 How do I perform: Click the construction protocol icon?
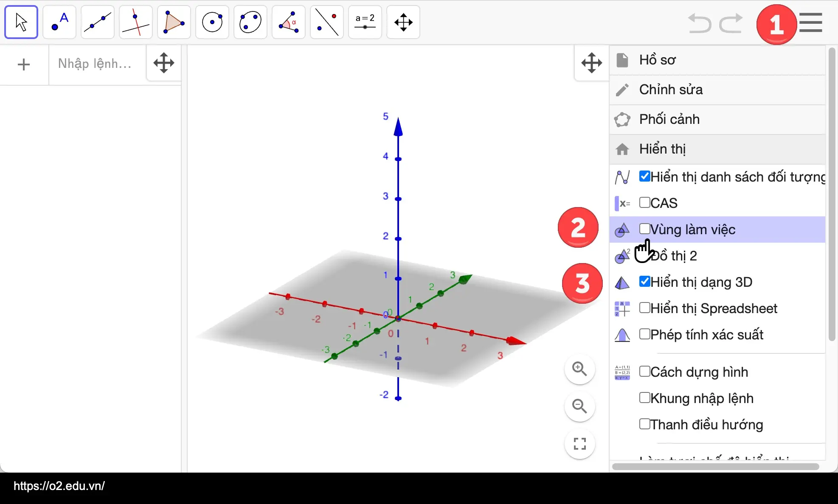pos(622,372)
